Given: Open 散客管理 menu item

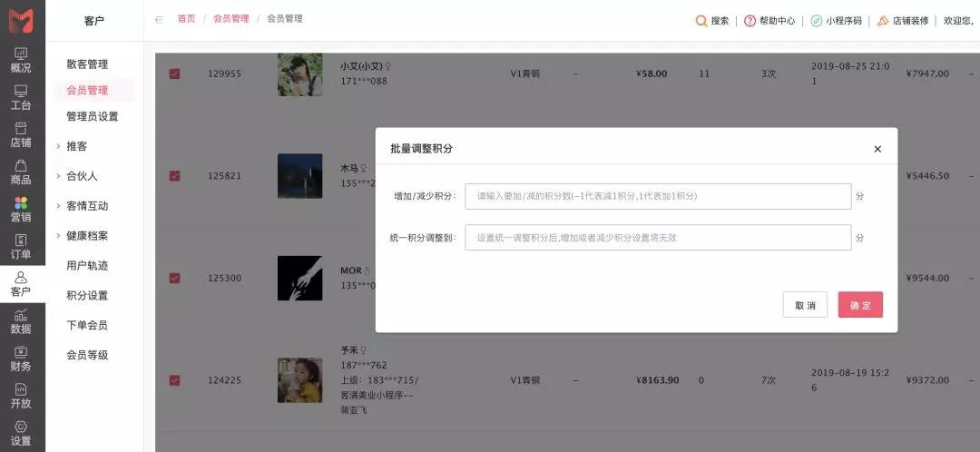Looking at the screenshot, I should tap(87, 64).
